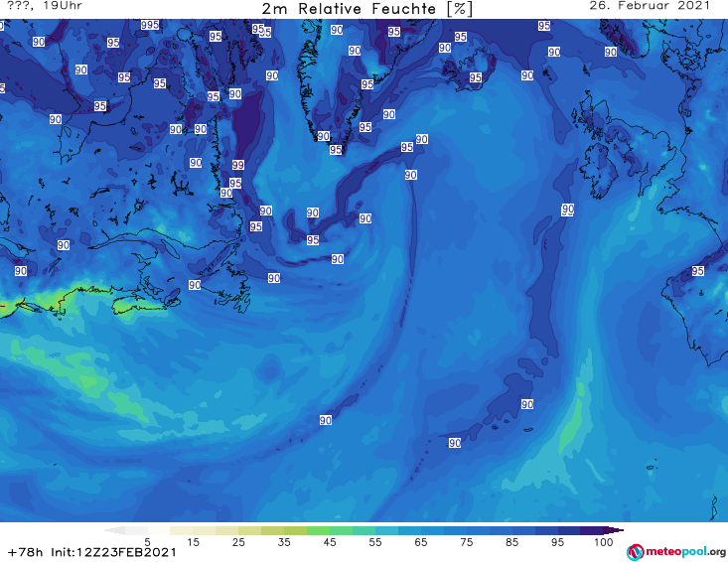Click the '35' tick label on color scale
Viewport: 728px width, 562px height.
click(284, 542)
